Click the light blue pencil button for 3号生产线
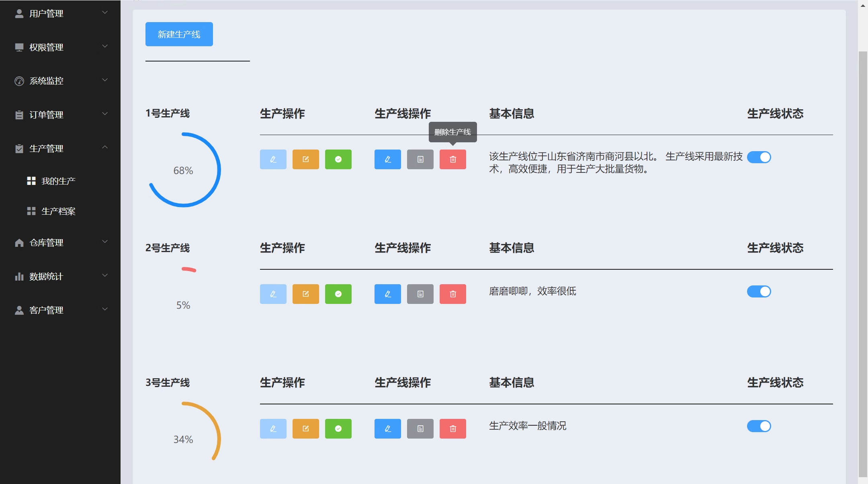 [x=273, y=429]
